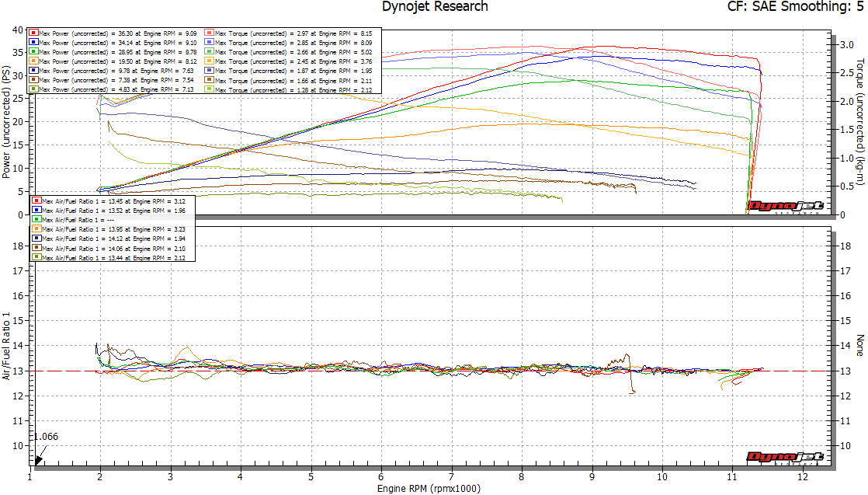The image size is (868, 495).
Task: Click the navy swatch beside Air/Fuel Ratio 14.12
Action: (x=36, y=239)
